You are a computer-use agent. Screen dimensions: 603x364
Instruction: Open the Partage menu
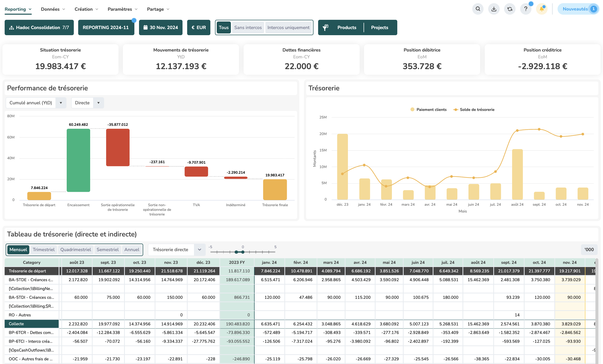point(158,9)
